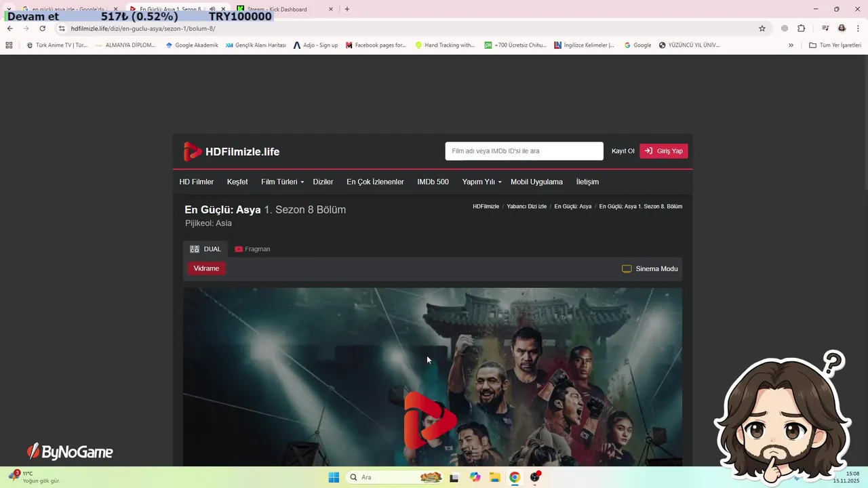
Task: Play the video with the red play button
Action: pyautogui.click(x=429, y=420)
